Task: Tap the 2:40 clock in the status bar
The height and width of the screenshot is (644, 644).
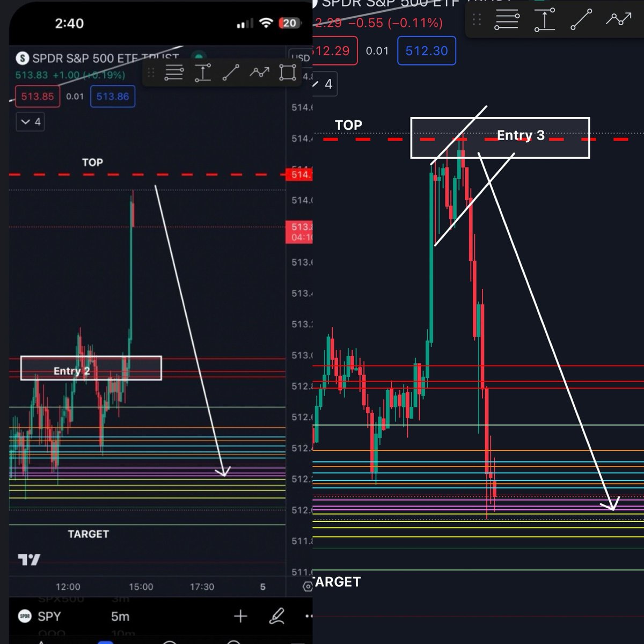Action: pyautogui.click(x=69, y=23)
